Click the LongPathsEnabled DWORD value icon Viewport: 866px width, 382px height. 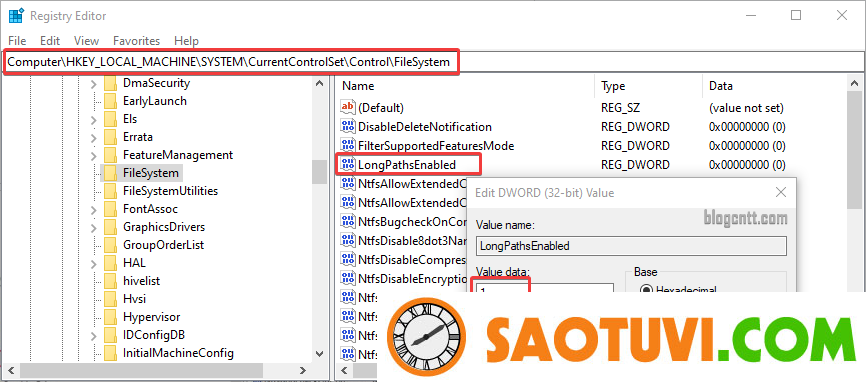pyautogui.click(x=347, y=165)
